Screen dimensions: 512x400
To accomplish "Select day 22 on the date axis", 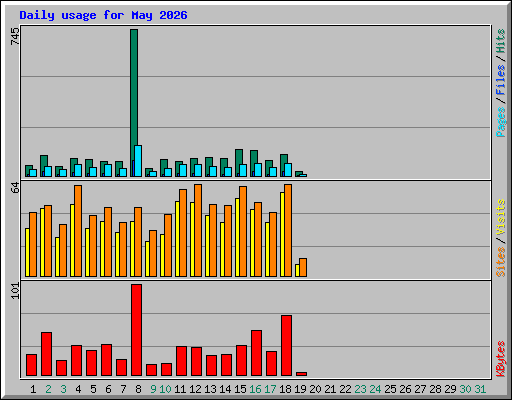I will tap(345, 389).
